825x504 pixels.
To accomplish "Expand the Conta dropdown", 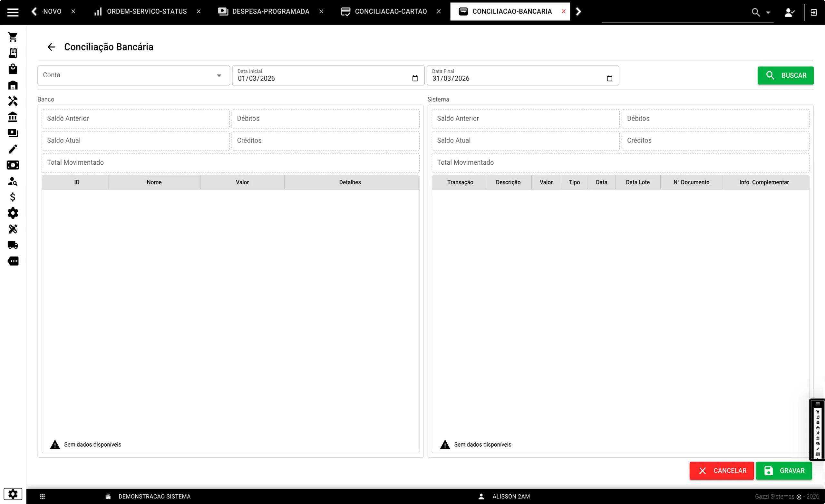I will 218,76.
